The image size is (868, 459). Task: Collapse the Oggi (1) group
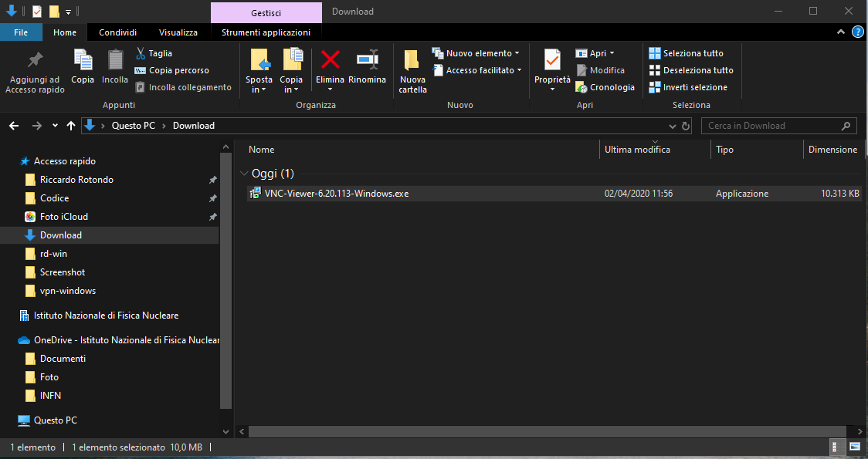click(243, 174)
